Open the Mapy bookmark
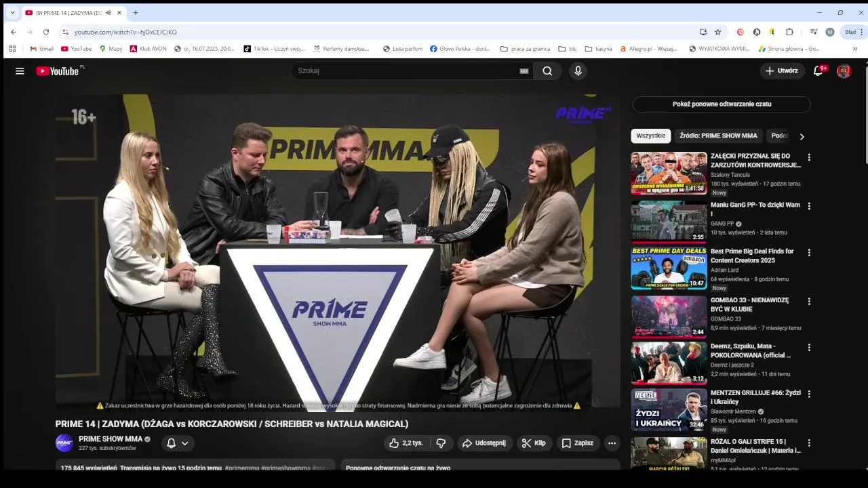The height and width of the screenshot is (488, 868). (111, 49)
